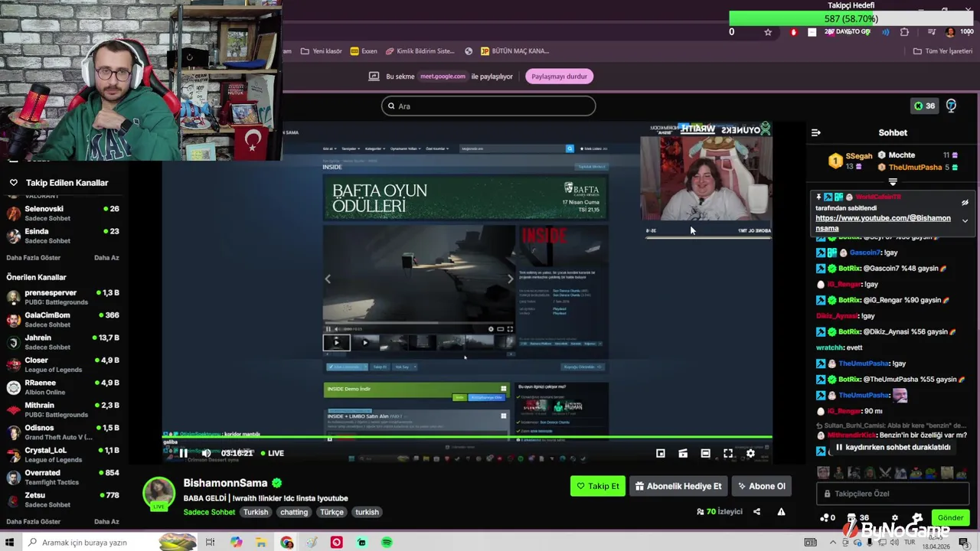Image resolution: width=980 pixels, height=551 pixels.
Task: Expand the chat leaderboard arrow
Action: (x=893, y=182)
